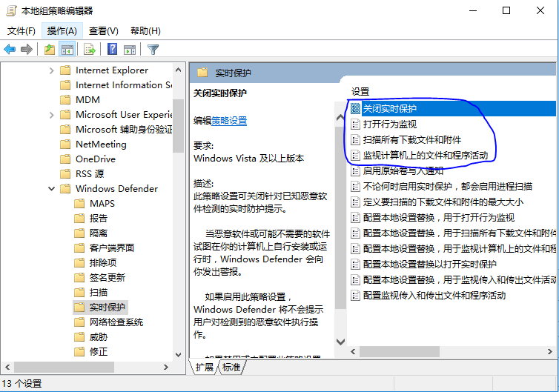Click the Forward arrow toolbar icon

click(x=27, y=49)
